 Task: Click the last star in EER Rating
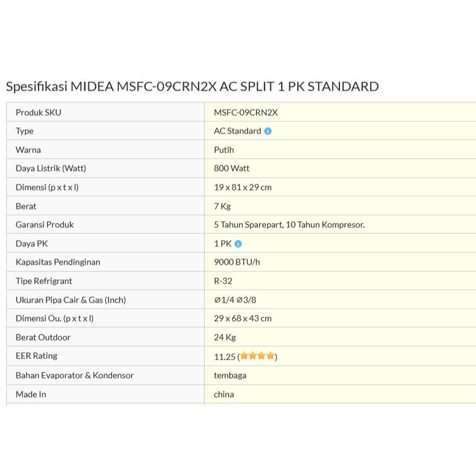point(270,356)
